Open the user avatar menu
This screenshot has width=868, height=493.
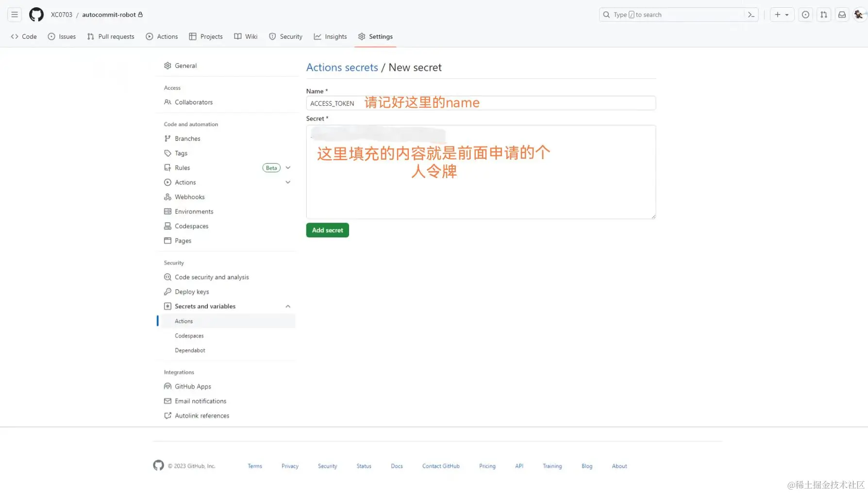859,15
